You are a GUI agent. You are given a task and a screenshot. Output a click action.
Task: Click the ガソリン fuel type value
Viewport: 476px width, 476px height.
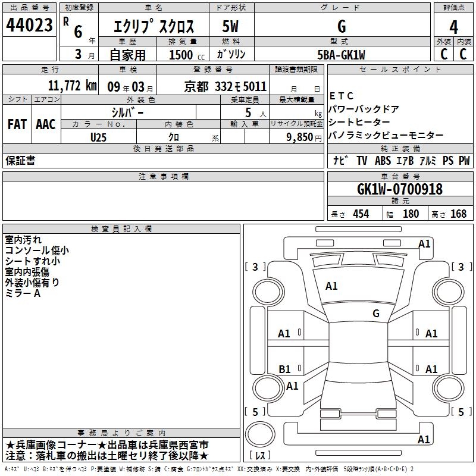click(x=231, y=54)
